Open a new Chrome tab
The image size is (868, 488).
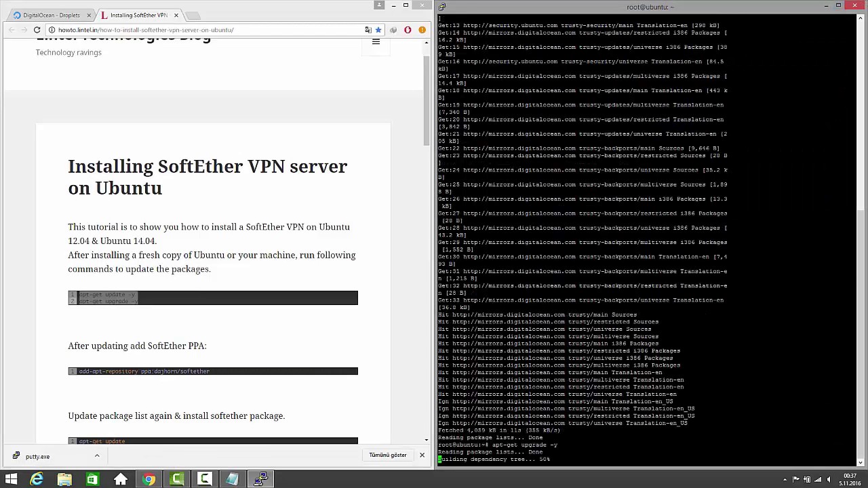point(193,15)
